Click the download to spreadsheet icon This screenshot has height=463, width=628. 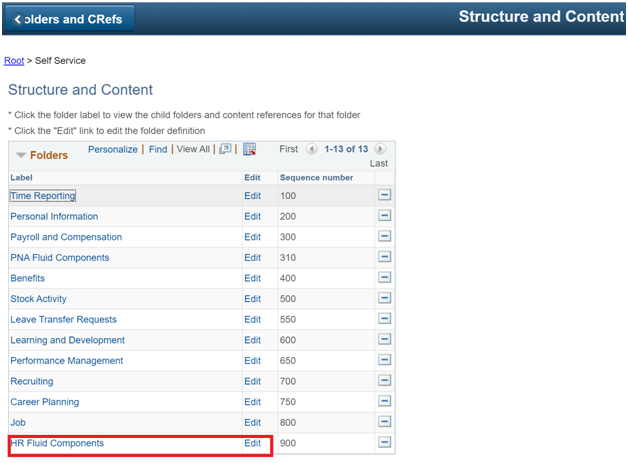pyautogui.click(x=250, y=149)
